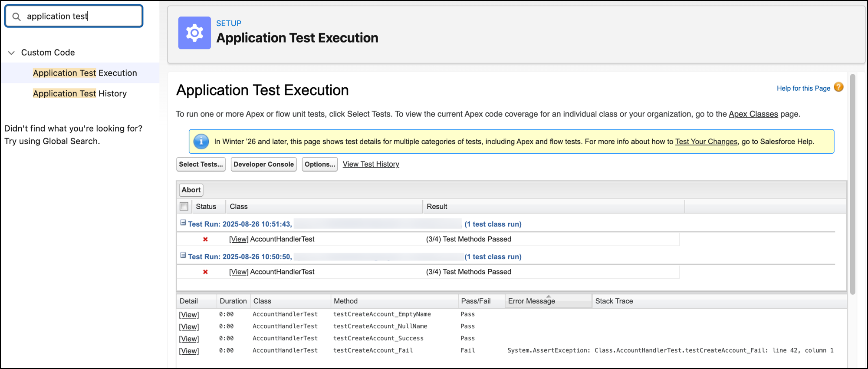The width and height of the screenshot is (868, 369).
Task: Open Application Test Execution in sidebar
Action: [x=85, y=73]
